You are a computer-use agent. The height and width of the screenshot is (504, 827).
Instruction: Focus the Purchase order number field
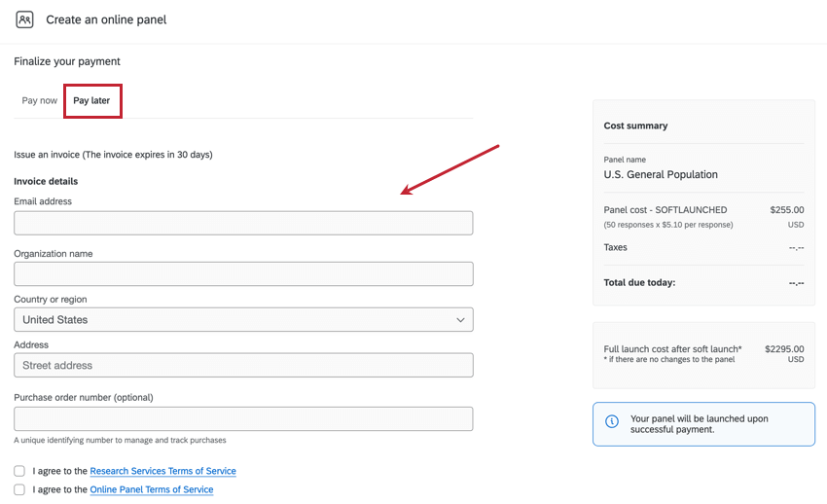[243, 418]
